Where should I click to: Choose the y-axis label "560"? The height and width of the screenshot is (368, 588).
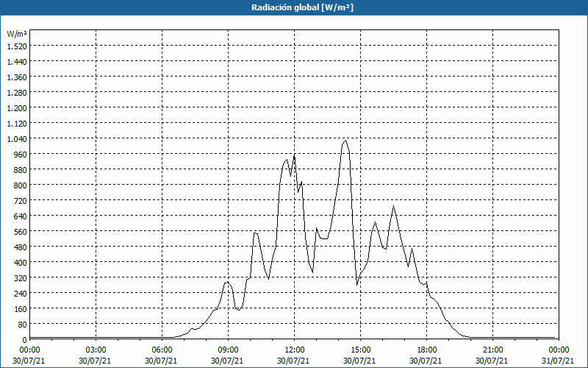tap(21, 232)
